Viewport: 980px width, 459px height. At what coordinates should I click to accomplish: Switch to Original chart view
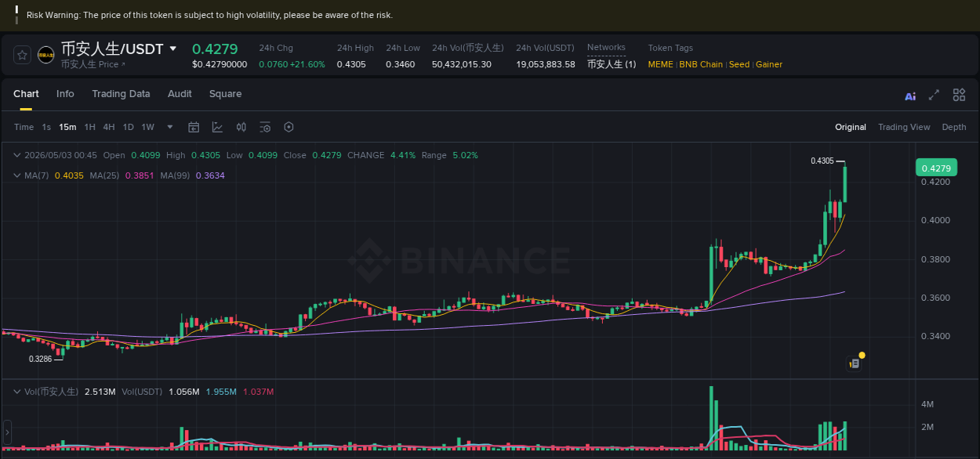[851, 127]
